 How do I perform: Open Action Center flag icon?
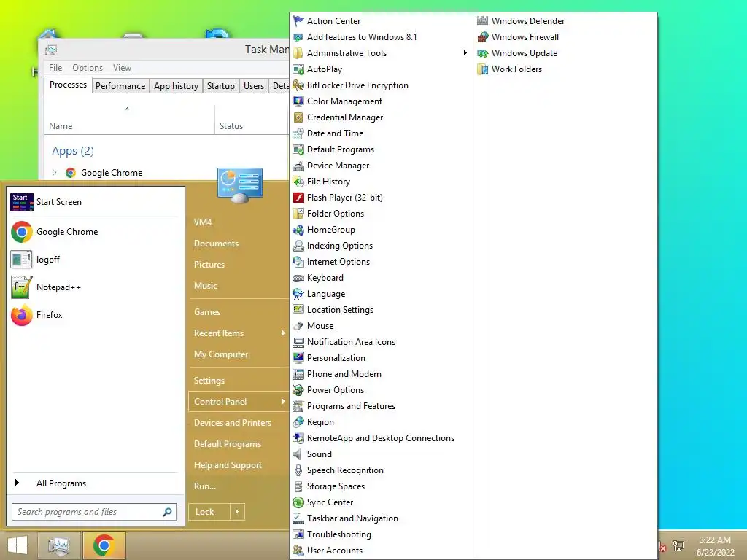click(x=298, y=21)
